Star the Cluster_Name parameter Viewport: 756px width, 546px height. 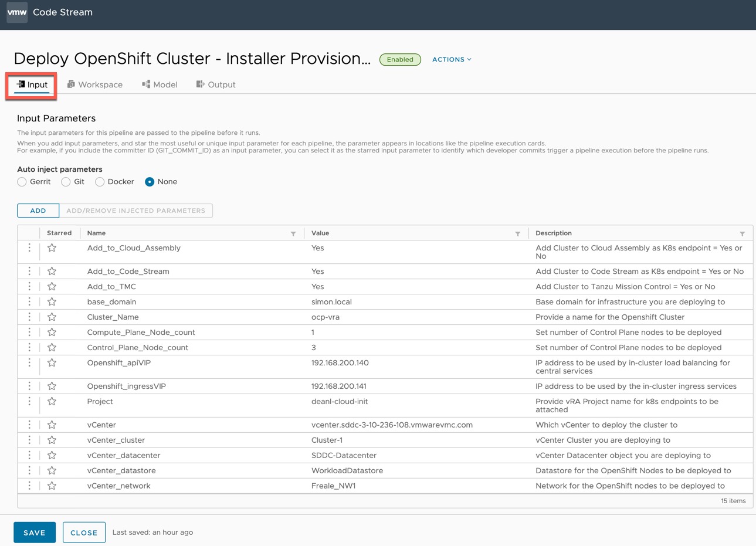(x=52, y=317)
